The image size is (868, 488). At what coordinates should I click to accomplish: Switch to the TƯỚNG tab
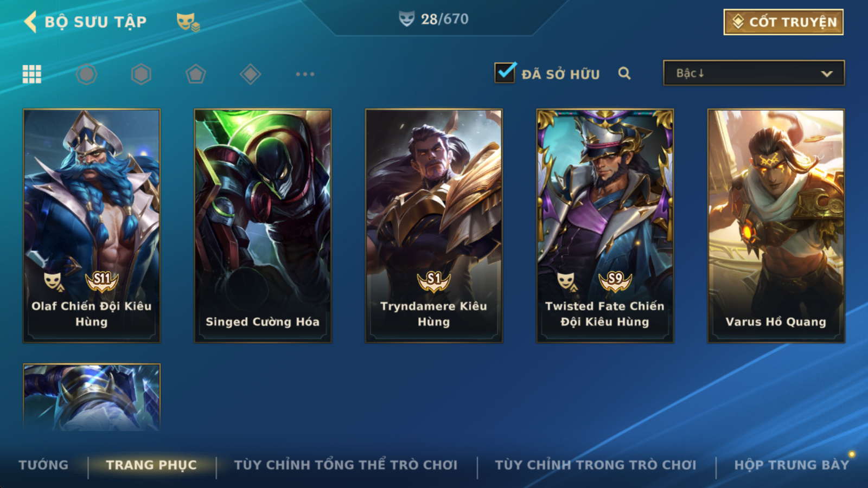(43, 465)
